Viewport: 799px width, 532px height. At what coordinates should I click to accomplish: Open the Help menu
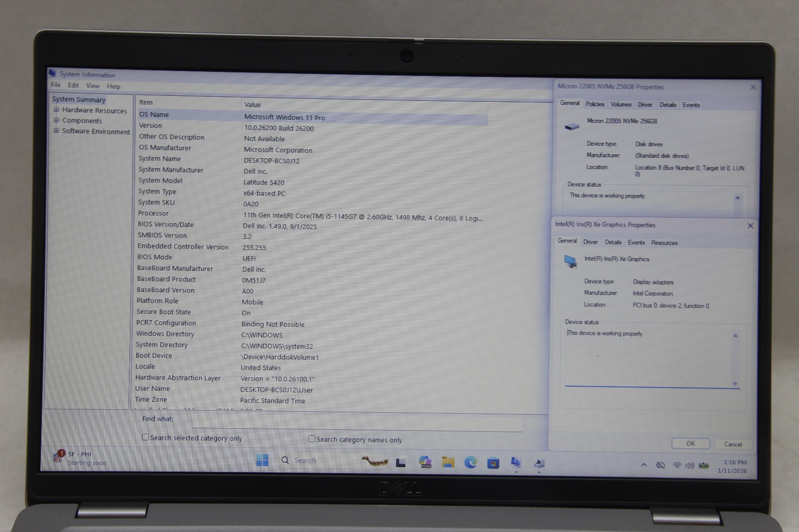pyautogui.click(x=114, y=86)
